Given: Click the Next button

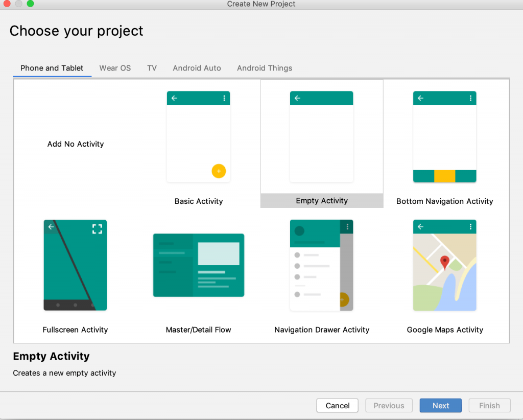Looking at the screenshot, I should coord(440,406).
